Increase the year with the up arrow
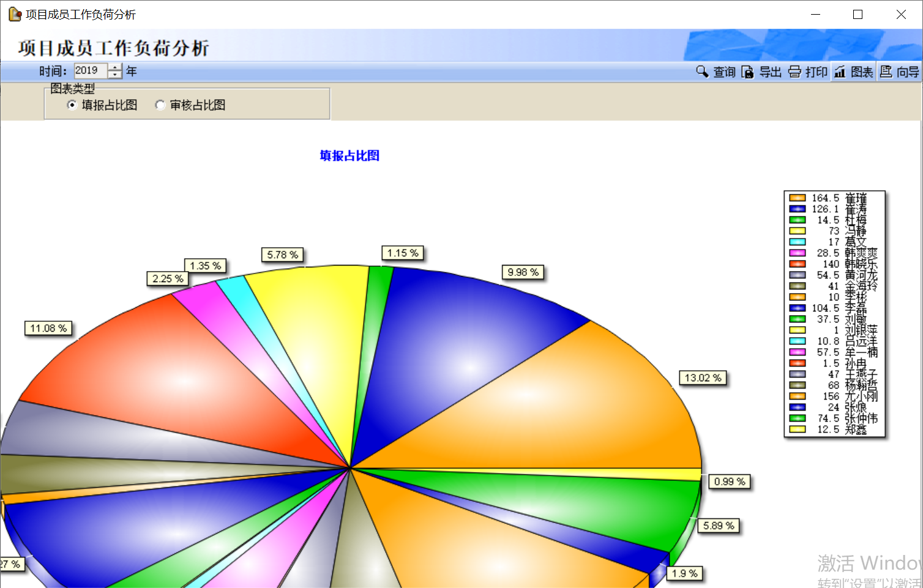 tap(115, 67)
